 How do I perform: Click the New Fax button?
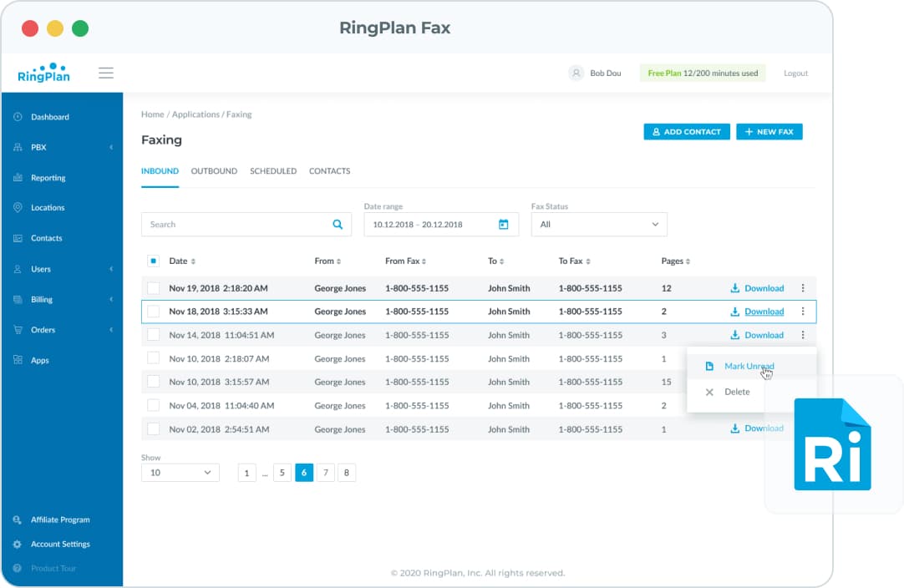coord(769,131)
